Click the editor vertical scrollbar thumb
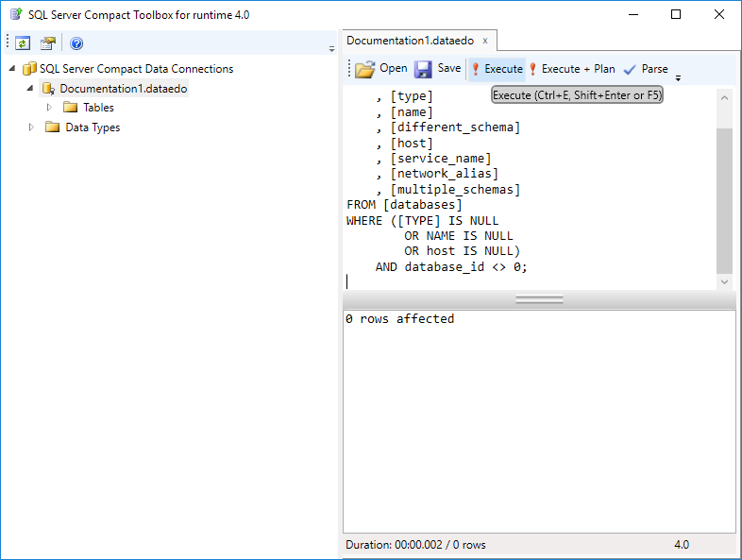 coord(724,198)
